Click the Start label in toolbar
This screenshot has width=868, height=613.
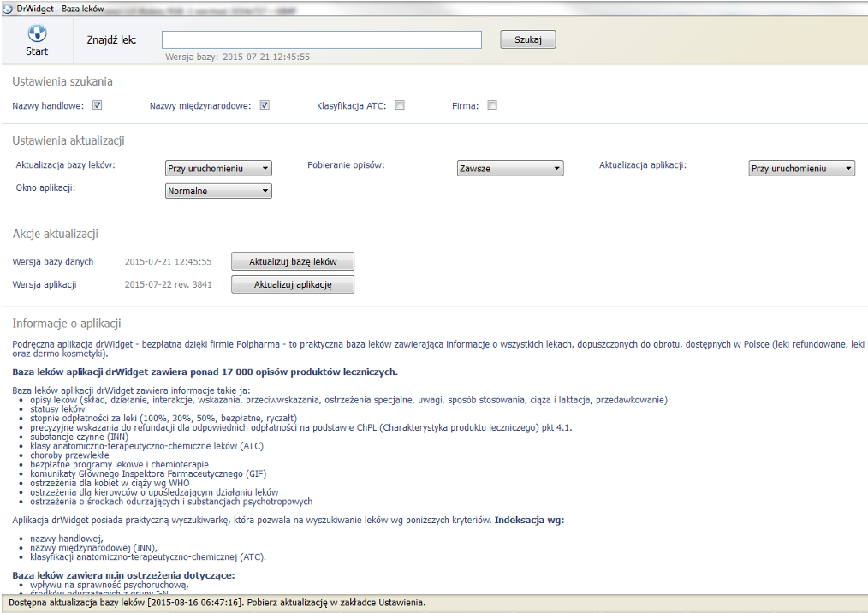tap(37, 51)
